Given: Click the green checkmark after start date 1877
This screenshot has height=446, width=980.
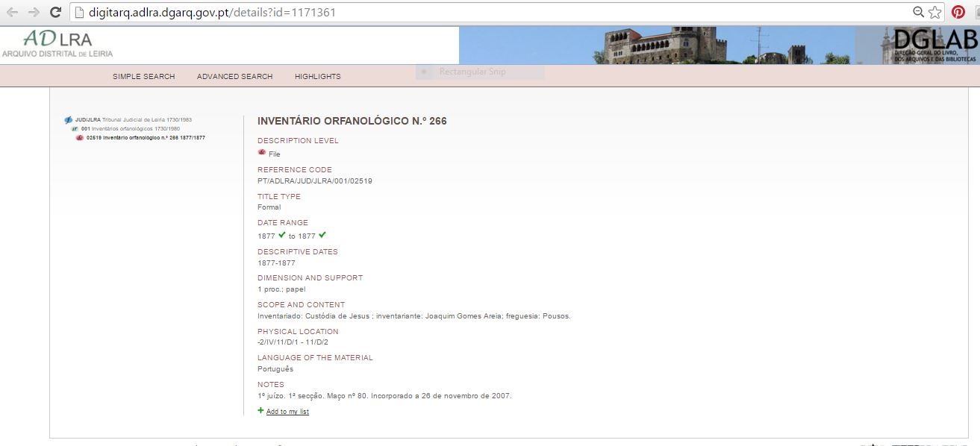Looking at the screenshot, I should click(x=282, y=235).
